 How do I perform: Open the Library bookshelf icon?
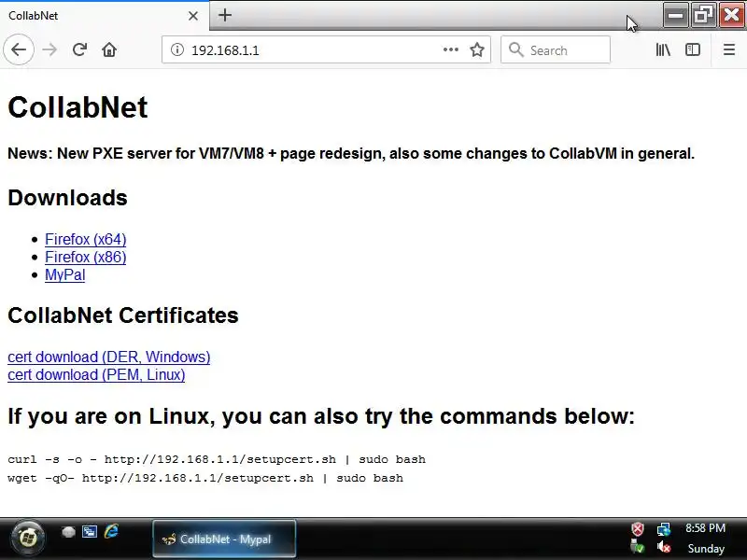point(663,49)
